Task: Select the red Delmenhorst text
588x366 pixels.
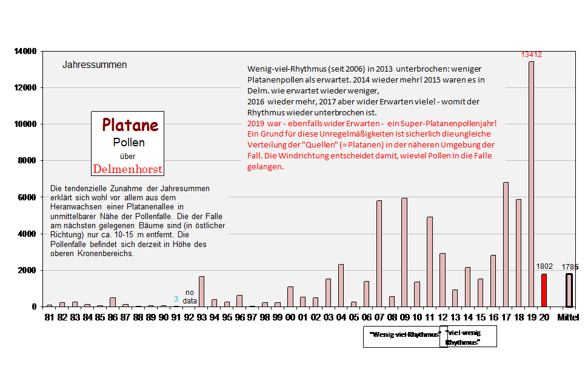Action: click(128, 169)
